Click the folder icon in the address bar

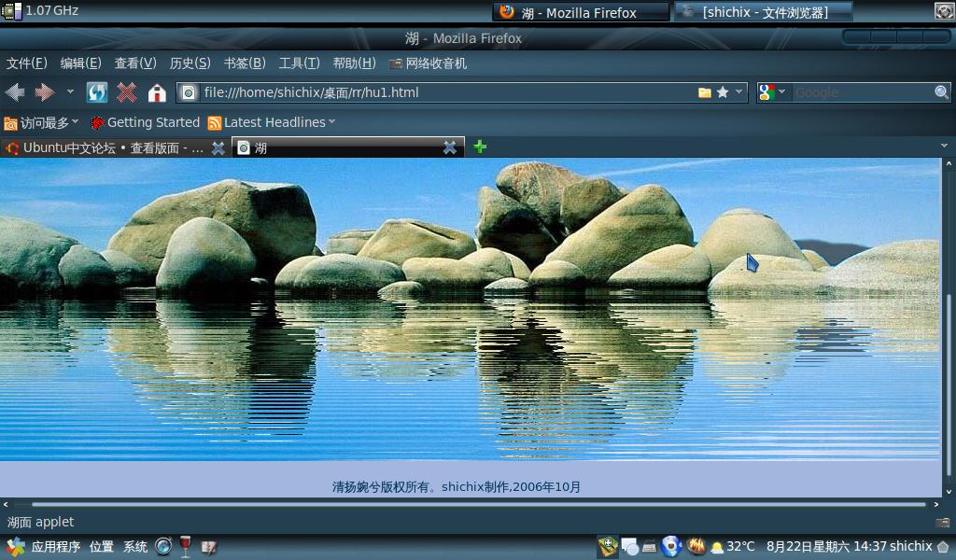tap(705, 92)
